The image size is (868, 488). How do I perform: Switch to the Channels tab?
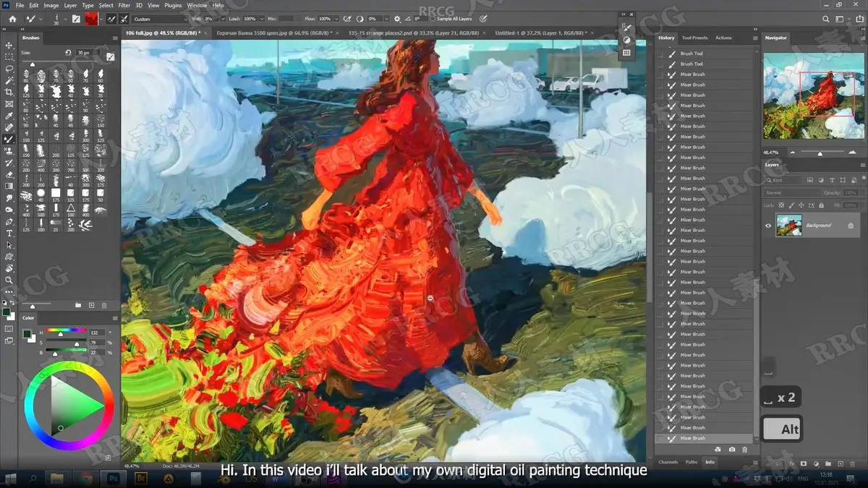[668, 462]
